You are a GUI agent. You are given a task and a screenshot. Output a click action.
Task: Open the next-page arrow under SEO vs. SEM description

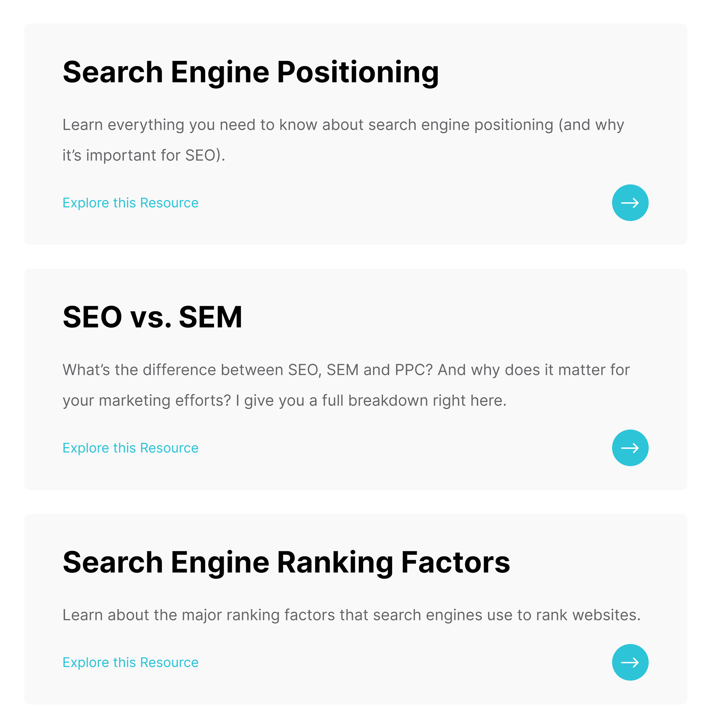[x=630, y=448]
